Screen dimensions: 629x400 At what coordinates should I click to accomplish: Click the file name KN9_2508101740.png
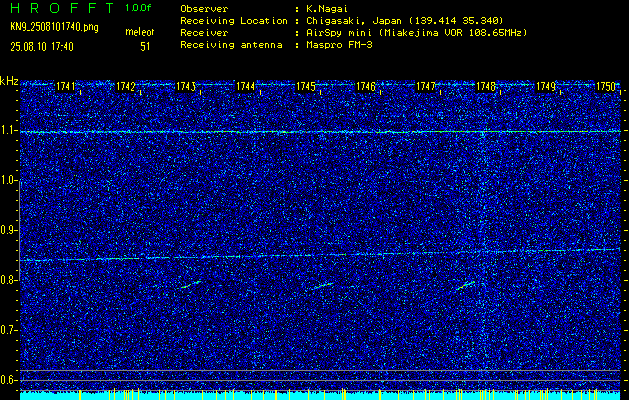54,28
